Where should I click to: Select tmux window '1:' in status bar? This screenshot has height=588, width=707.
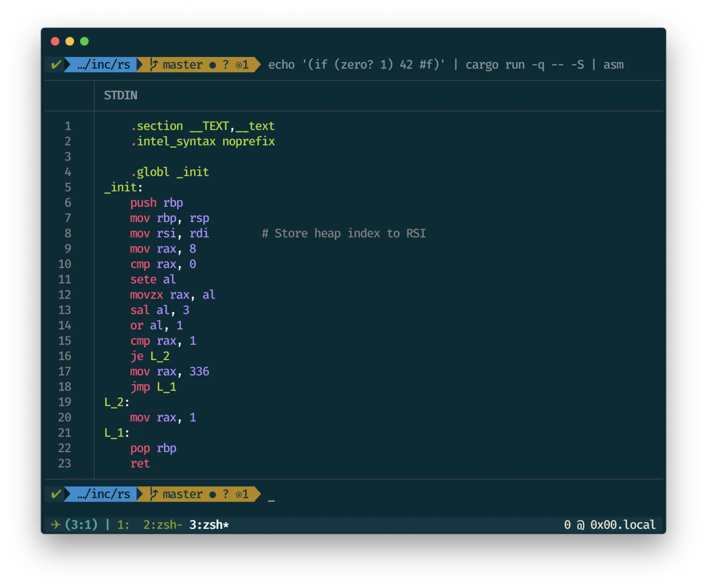pyautogui.click(x=123, y=524)
